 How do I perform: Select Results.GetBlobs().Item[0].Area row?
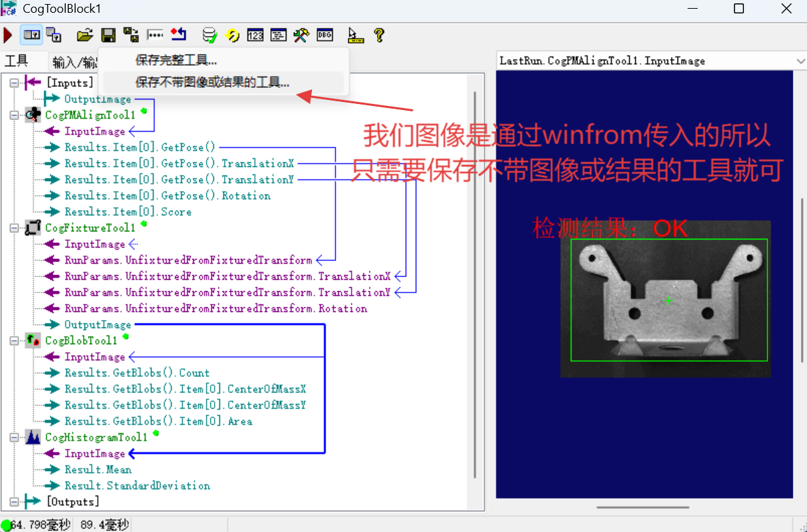pyautogui.click(x=158, y=421)
